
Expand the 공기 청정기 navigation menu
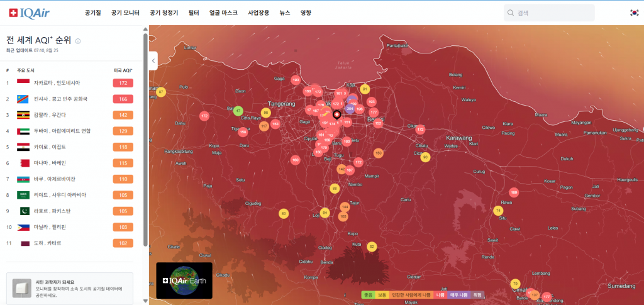pos(165,13)
